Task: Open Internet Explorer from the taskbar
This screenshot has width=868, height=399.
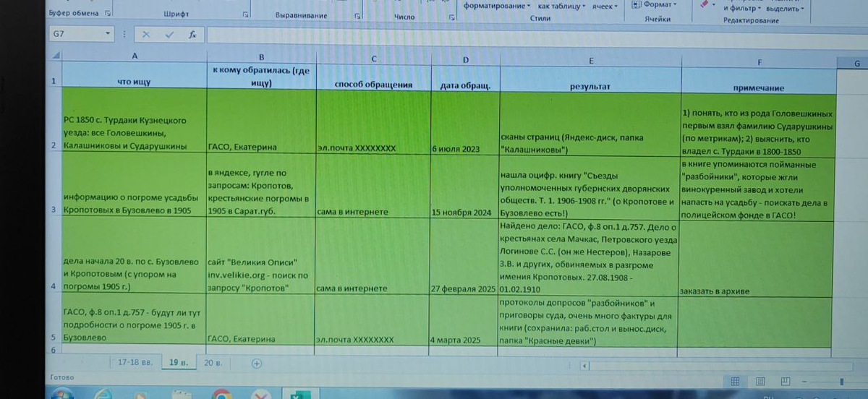Action: coord(104,395)
